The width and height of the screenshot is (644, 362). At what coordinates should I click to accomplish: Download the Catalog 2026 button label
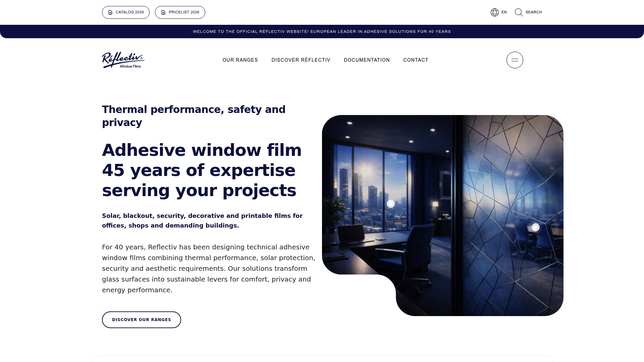tap(130, 12)
